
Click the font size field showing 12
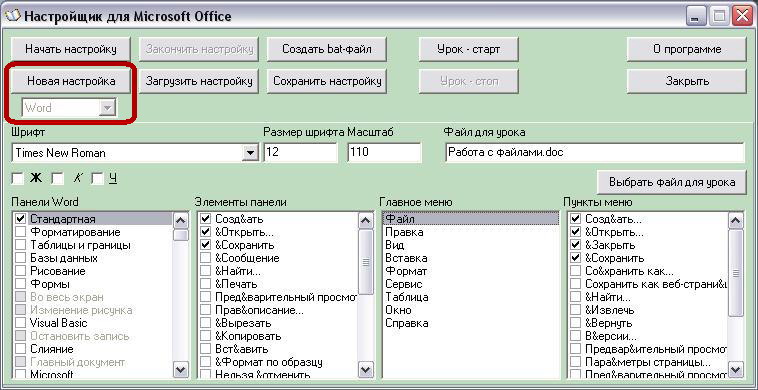coord(300,153)
